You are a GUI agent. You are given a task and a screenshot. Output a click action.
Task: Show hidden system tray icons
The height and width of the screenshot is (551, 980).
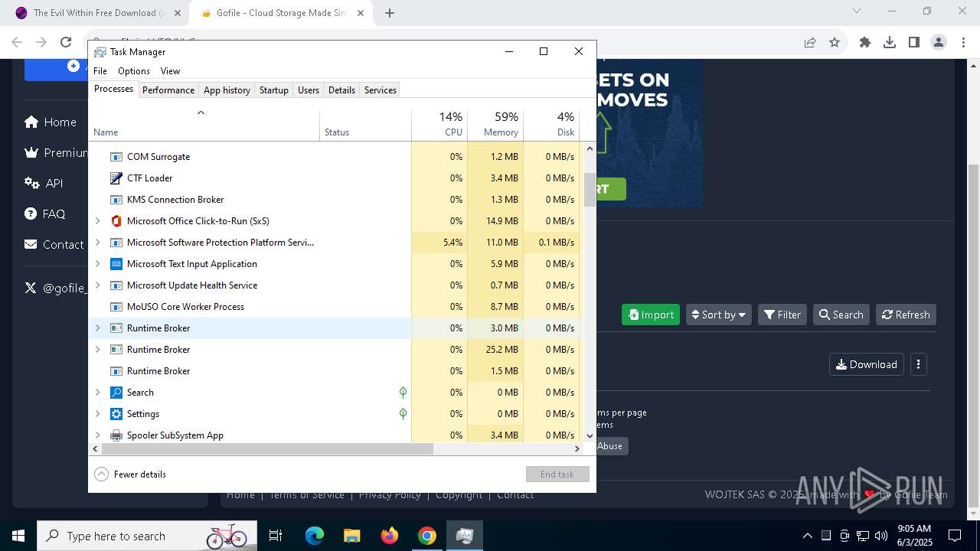807,536
